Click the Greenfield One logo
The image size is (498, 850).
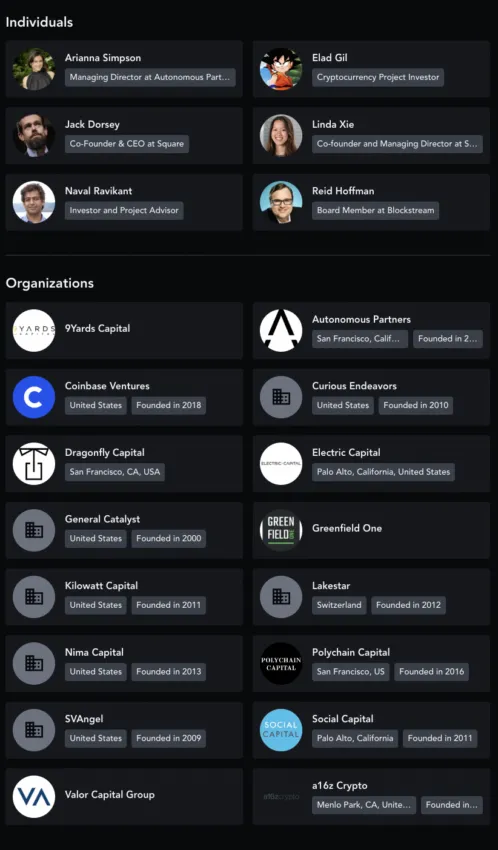pos(281,531)
